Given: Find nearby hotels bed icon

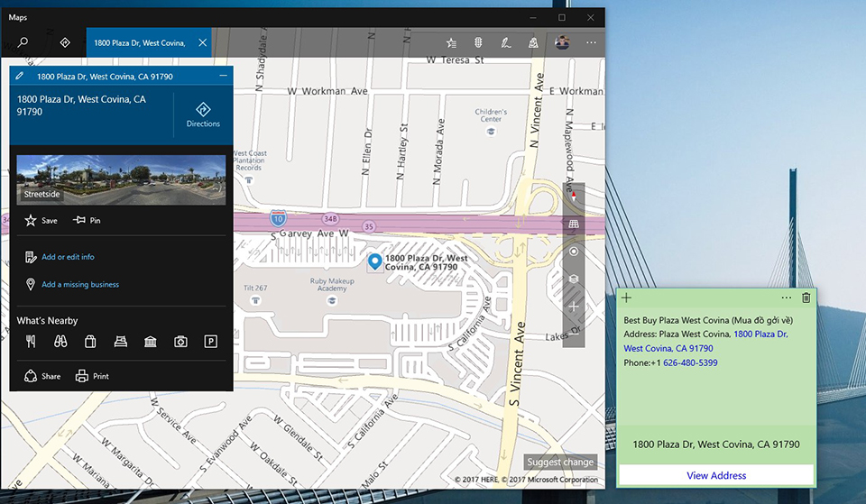Looking at the screenshot, I should pos(120,342).
